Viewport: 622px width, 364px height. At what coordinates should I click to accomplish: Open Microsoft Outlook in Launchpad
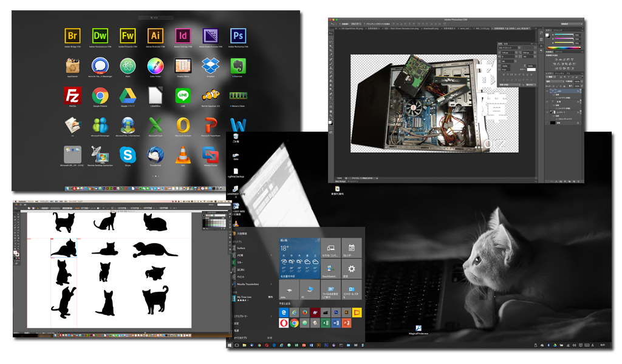(183, 125)
